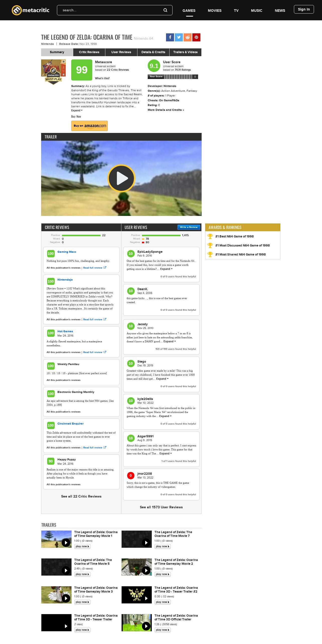Open Gaming Maxx publication link
322x644 pixels.
coord(67,252)
